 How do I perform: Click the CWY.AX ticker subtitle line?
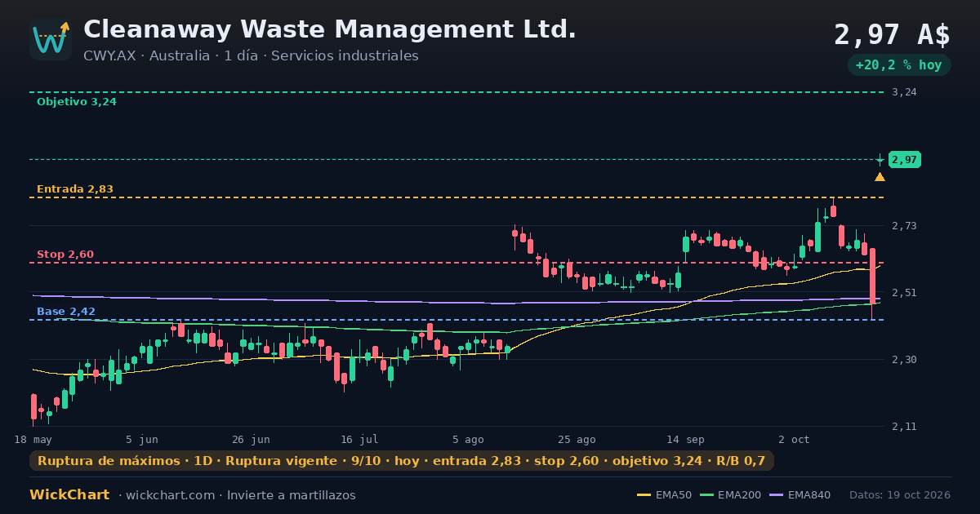pyautogui.click(x=251, y=56)
